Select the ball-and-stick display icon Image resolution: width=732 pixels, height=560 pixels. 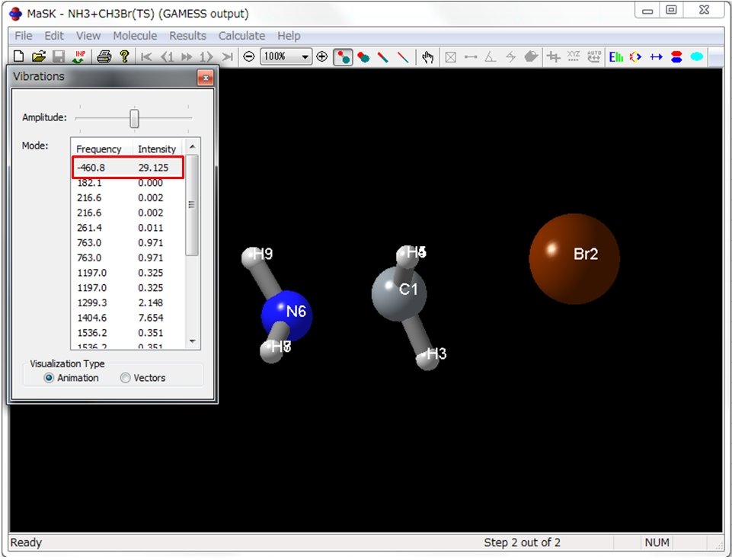[343, 56]
